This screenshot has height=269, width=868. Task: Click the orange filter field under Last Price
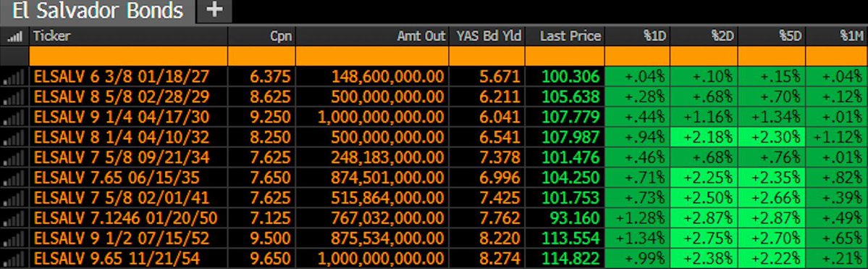pyautogui.click(x=565, y=56)
